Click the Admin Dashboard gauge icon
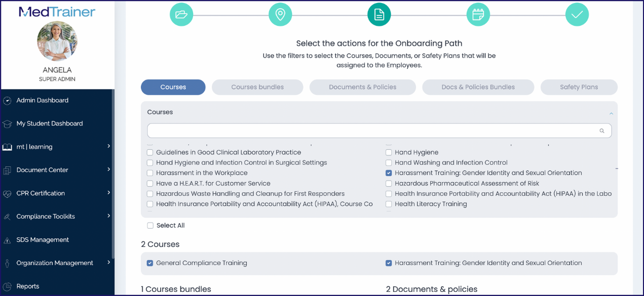Viewport: 644px width, 296px height. tap(7, 101)
